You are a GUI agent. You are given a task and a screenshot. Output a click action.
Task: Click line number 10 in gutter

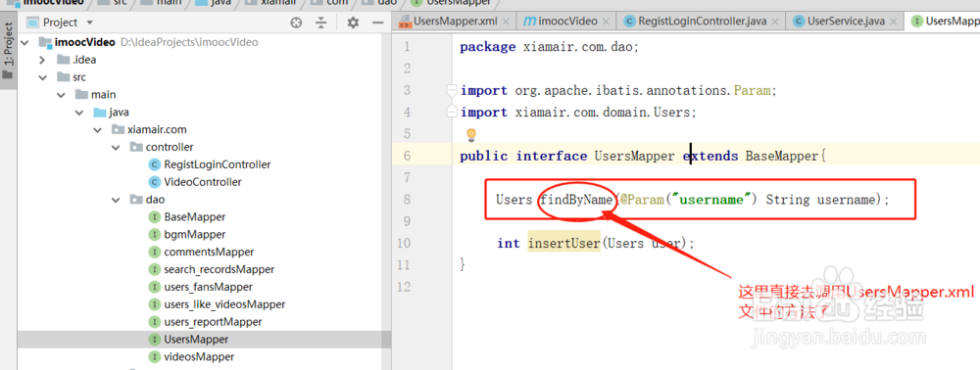pyautogui.click(x=404, y=244)
